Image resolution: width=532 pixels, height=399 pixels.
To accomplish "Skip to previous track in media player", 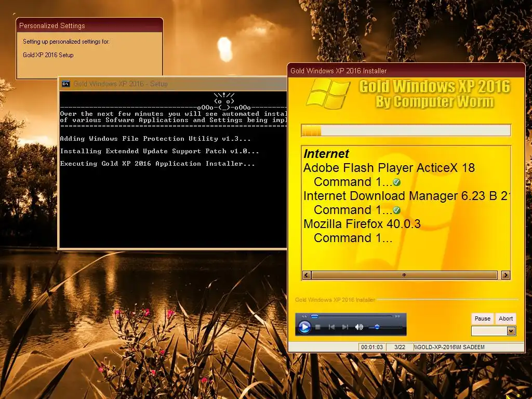I will (x=331, y=327).
